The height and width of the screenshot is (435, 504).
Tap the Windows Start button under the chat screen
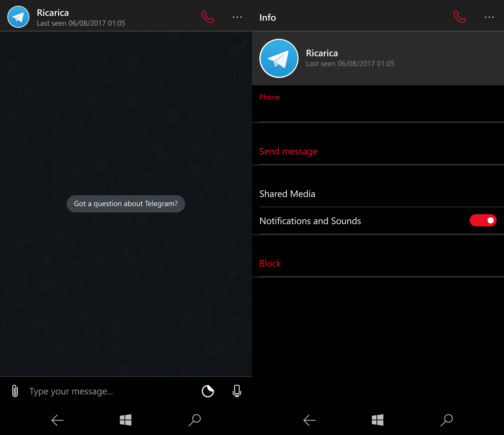(125, 420)
